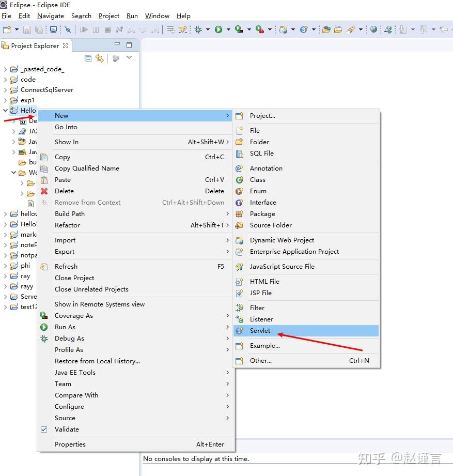Image resolution: width=453 pixels, height=476 pixels.
Task: Switch to the Project Explorer tab
Action: coord(35,45)
